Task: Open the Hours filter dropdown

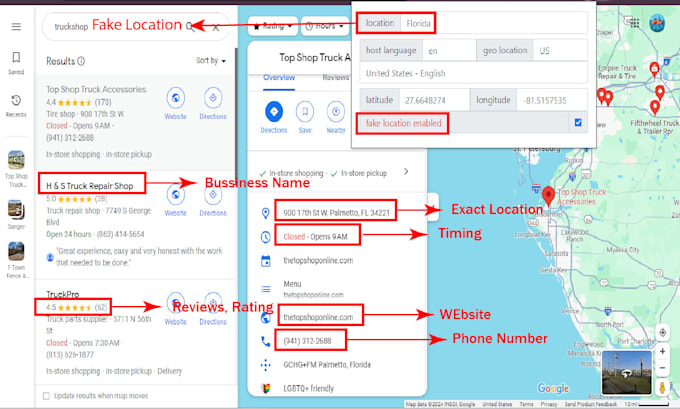Action: click(324, 26)
